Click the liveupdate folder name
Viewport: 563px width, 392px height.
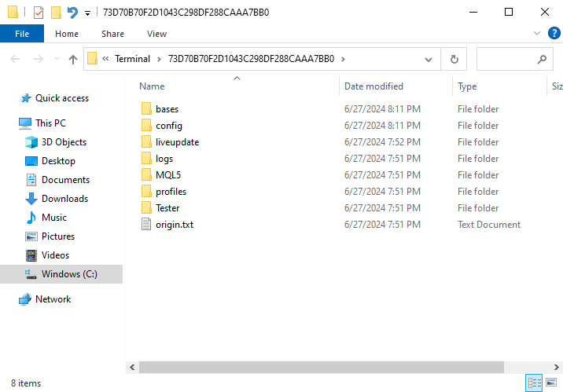tap(177, 142)
